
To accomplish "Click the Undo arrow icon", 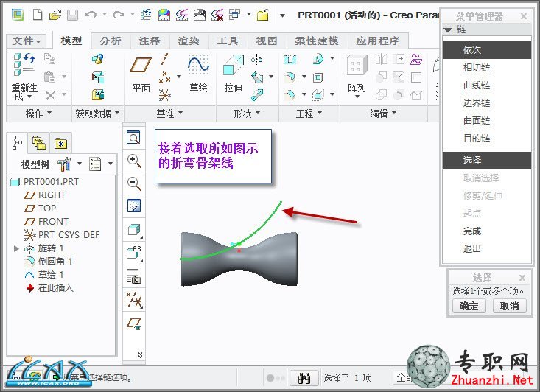I will [91, 15].
